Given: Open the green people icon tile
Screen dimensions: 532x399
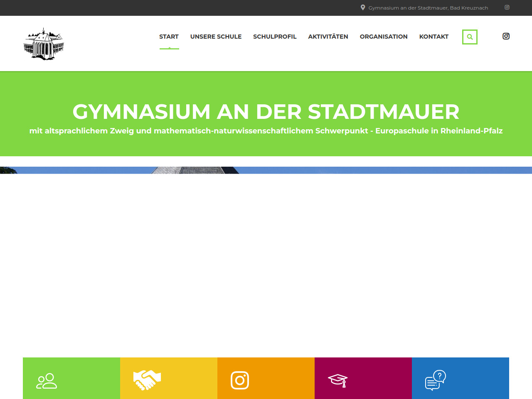Looking at the screenshot, I should pyautogui.click(x=71, y=378).
